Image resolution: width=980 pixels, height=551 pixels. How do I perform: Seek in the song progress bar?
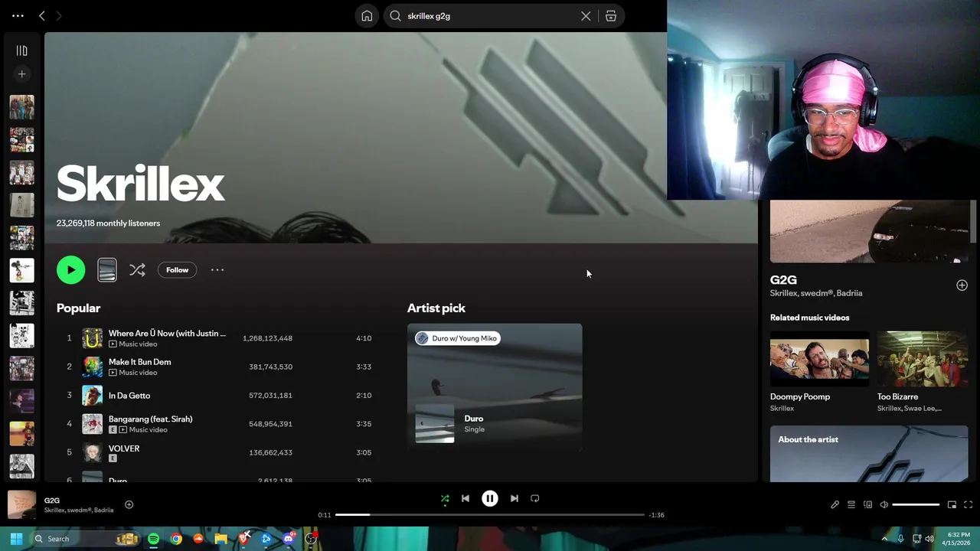490,515
